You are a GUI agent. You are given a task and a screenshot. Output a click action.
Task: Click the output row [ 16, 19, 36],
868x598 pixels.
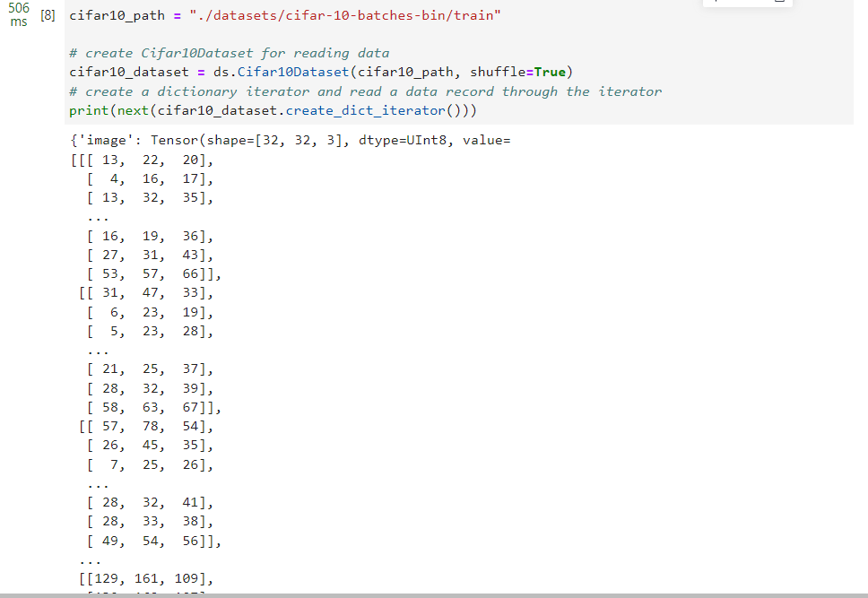coord(150,237)
